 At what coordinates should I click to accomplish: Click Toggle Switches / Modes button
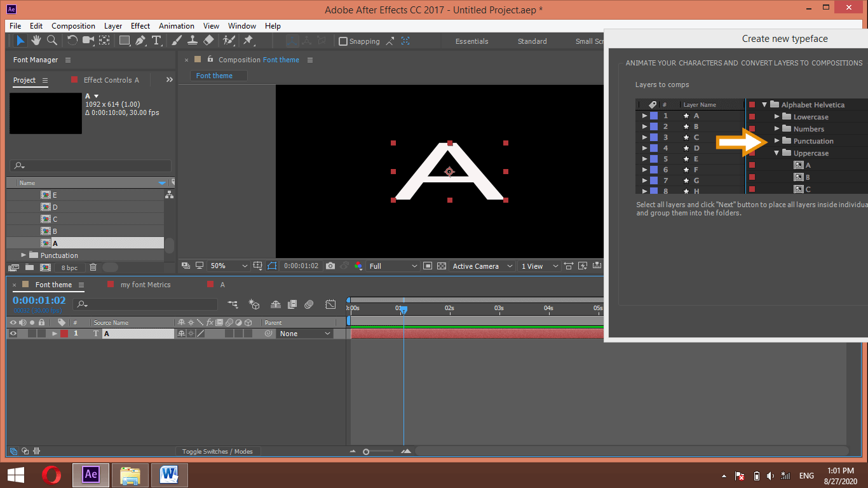(x=217, y=452)
